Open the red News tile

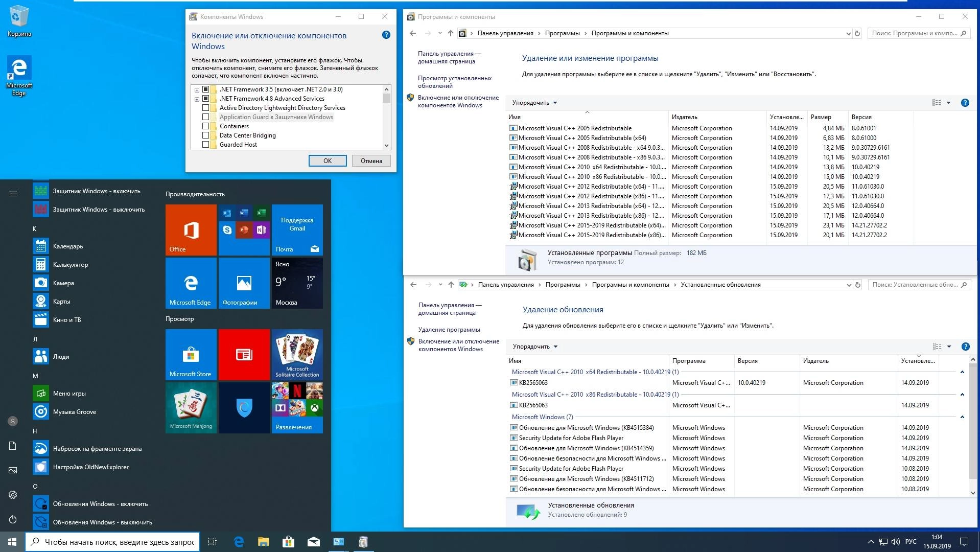coord(244,355)
